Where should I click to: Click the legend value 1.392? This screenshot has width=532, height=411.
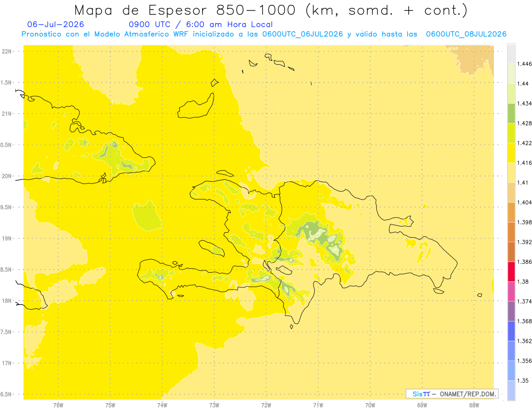click(x=524, y=242)
